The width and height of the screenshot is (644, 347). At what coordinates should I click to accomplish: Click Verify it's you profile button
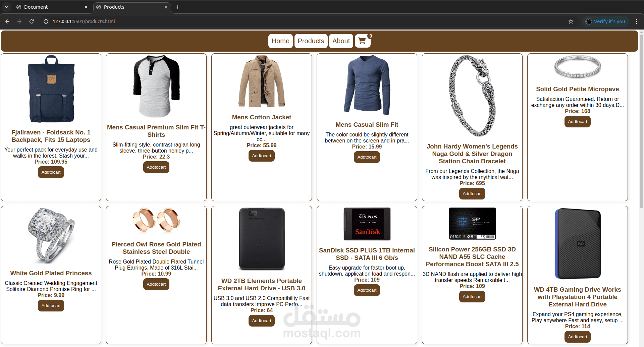coord(605,21)
